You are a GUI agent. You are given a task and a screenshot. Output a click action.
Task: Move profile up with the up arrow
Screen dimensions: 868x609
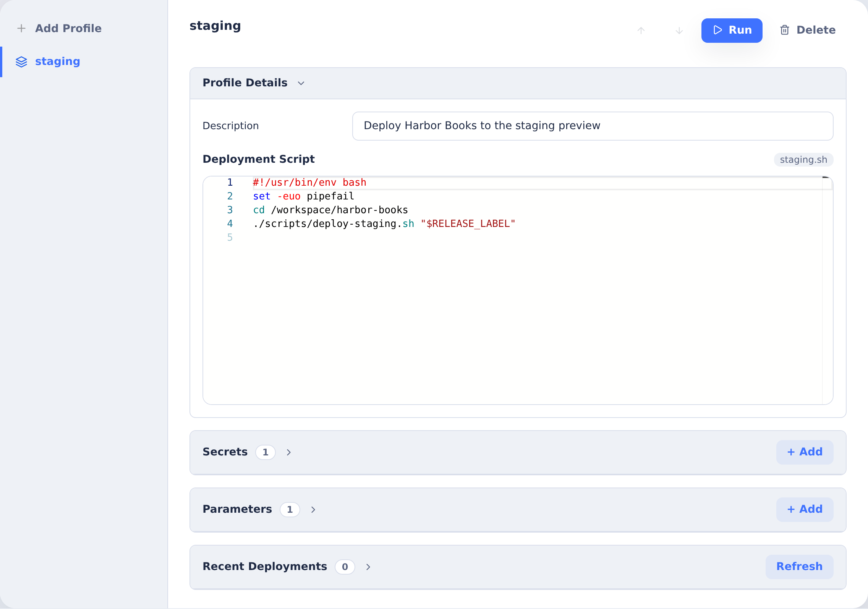(x=641, y=30)
